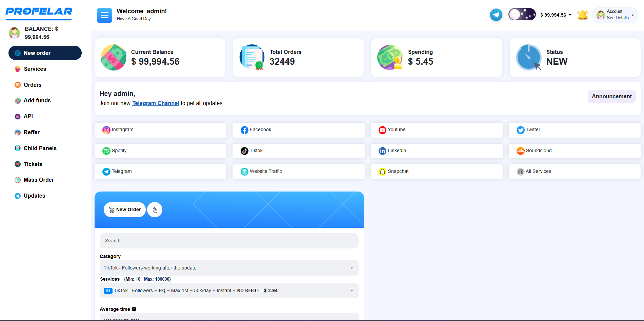Click the Tickets sidebar icon
Image resolution: width=644 pixels, height=321 pixels.
(x=18, y=164)
